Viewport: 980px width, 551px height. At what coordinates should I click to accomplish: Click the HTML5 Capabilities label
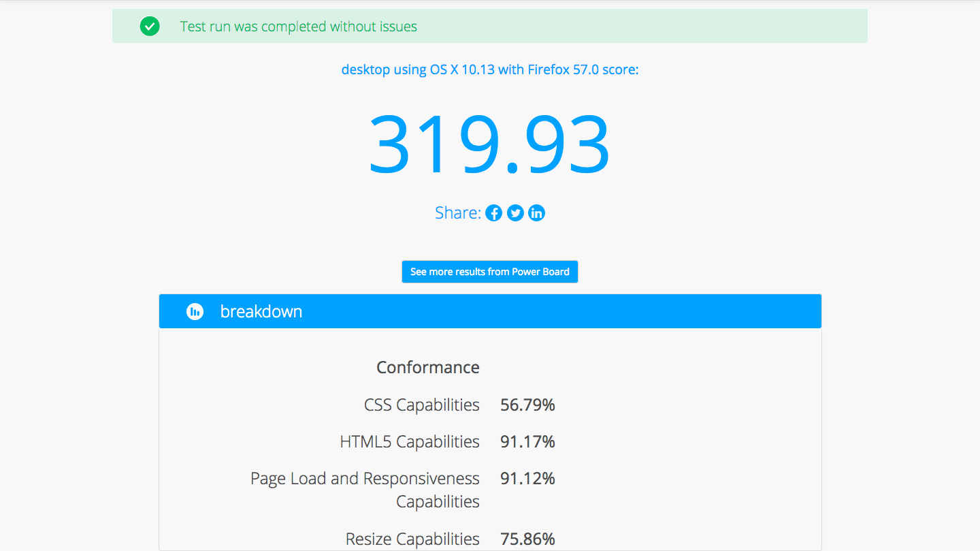[x=410, y=442]
